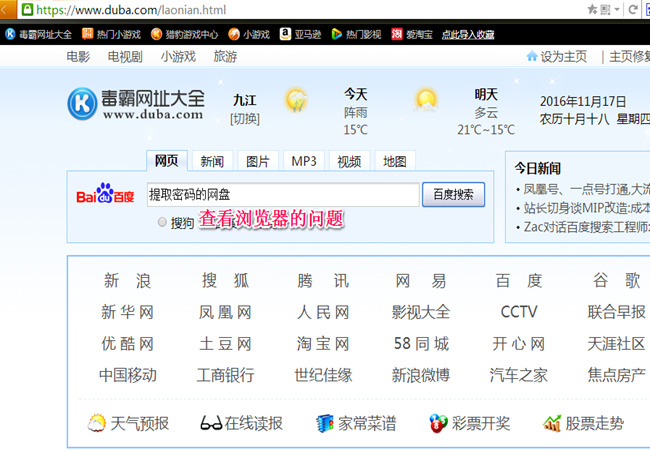Viewport: 650px width, 450px height.
Task: Open the 腾讯 site link
Action: 323,281
